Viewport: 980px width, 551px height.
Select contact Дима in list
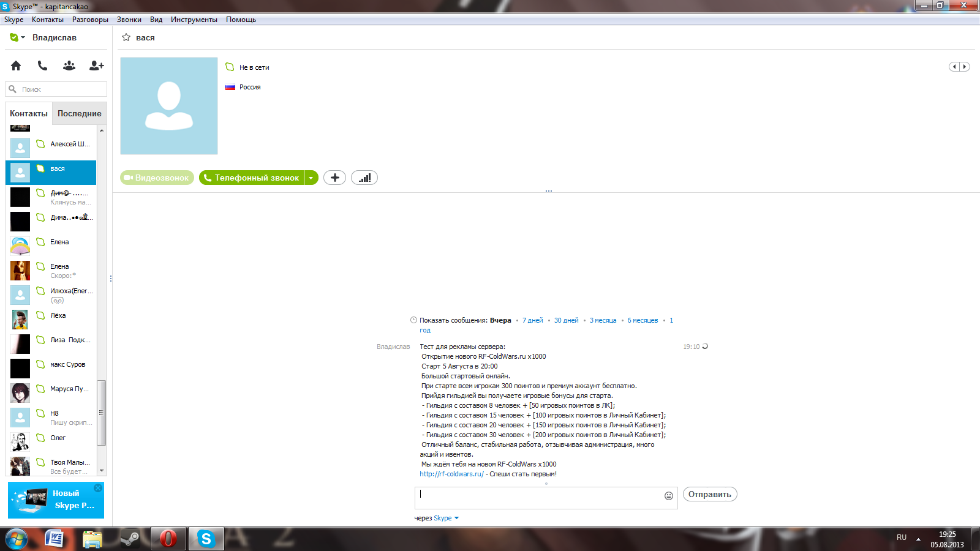(x=51, y=221)
